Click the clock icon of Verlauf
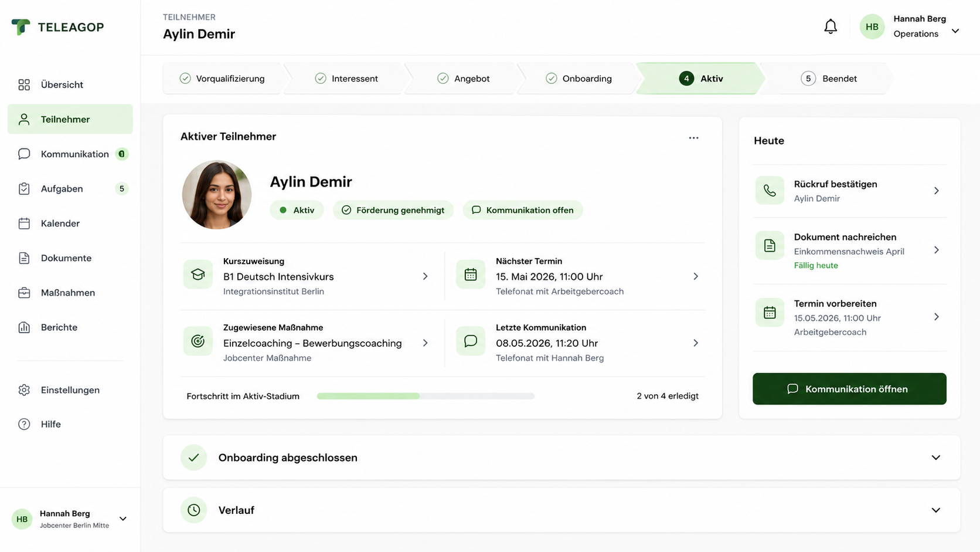Screen dimensions: 980x552 [193, 510]
